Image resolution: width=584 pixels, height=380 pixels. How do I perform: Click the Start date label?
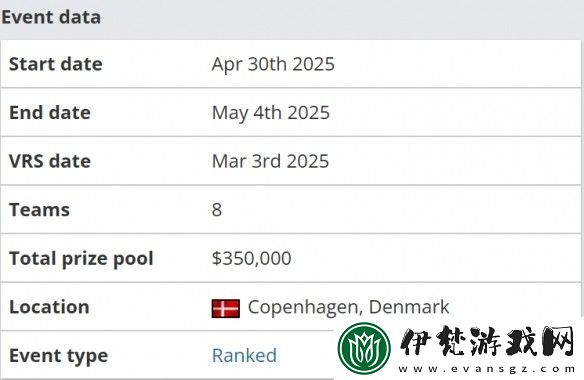(x=55, y=64)
